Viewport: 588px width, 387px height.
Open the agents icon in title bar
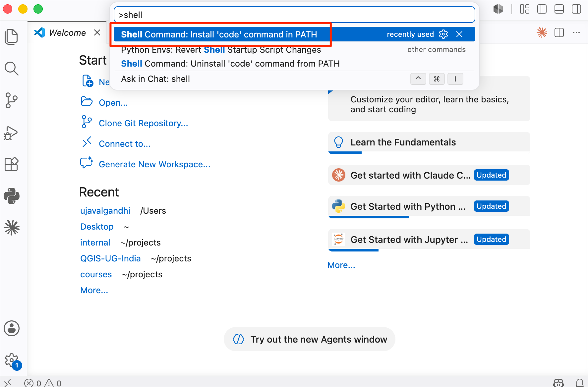point(498,9)
